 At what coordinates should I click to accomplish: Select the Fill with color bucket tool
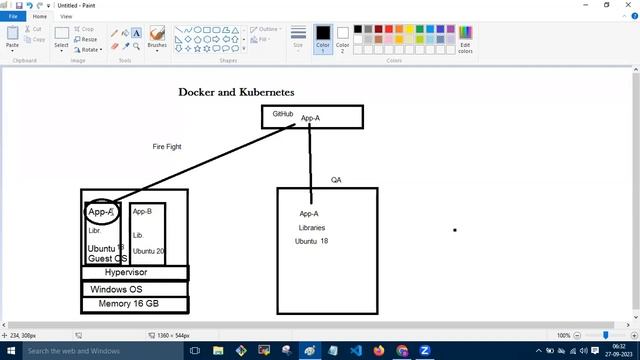[125, 33]
